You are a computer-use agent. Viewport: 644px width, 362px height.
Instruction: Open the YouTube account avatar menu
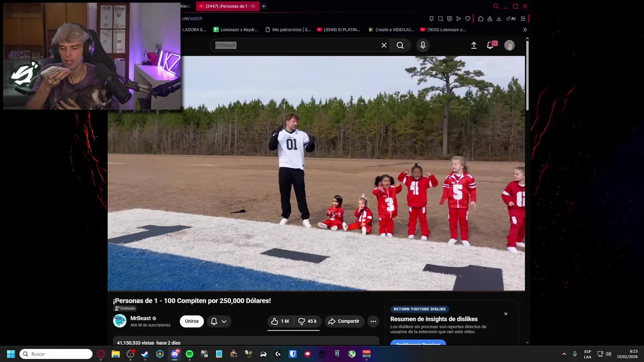click(x=510, y=45)
